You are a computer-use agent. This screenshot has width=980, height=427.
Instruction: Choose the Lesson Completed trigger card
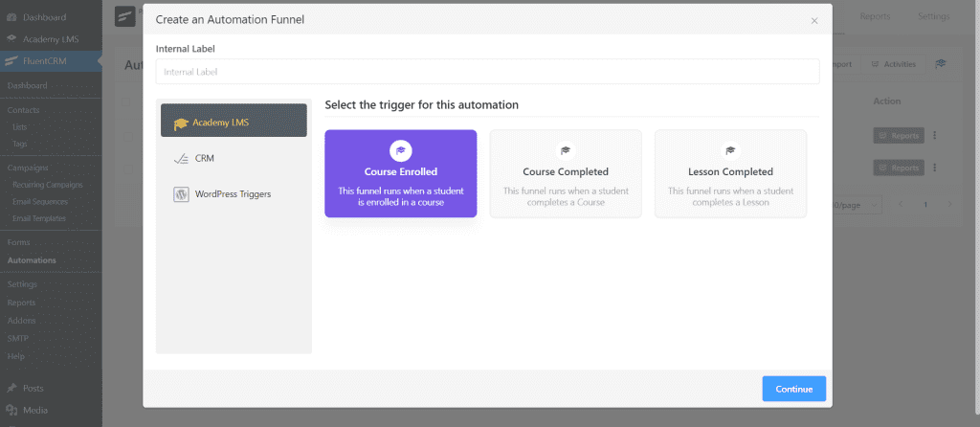tap(730, 174)
